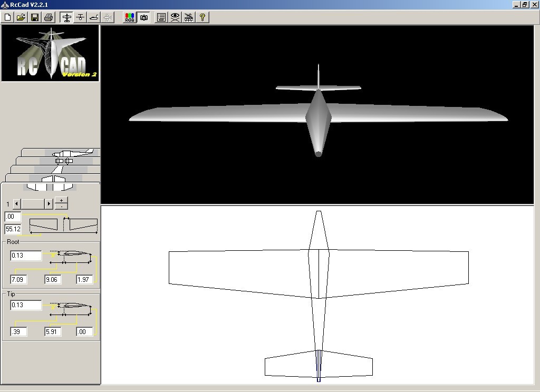Select the side-view fuselage toolbar icon
This screenshot has height=392, width=540.
[95, 17]
